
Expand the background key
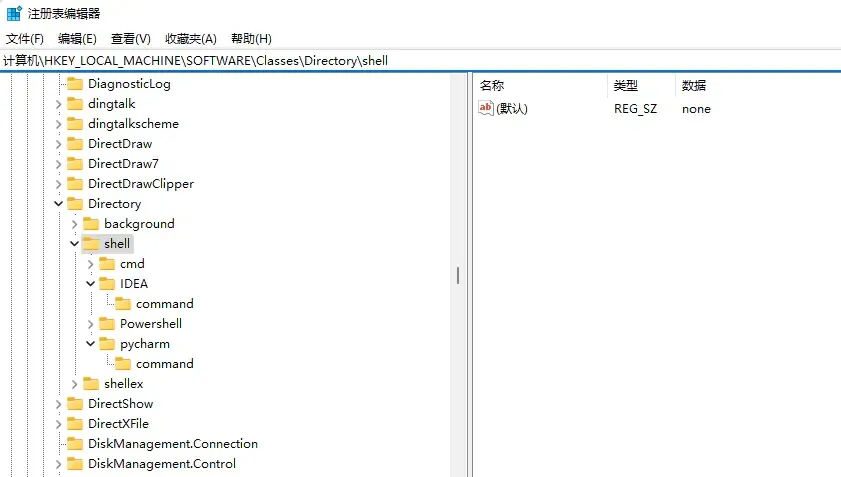pos(75,224)
